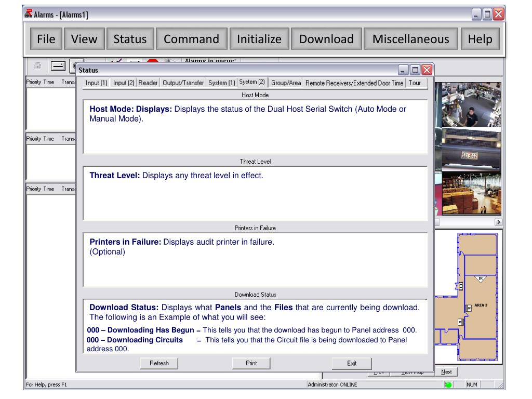Select the Output/Transfer tab
Image resolution: width=532 pixels, height=399 pixels.
tap(183, 83)
